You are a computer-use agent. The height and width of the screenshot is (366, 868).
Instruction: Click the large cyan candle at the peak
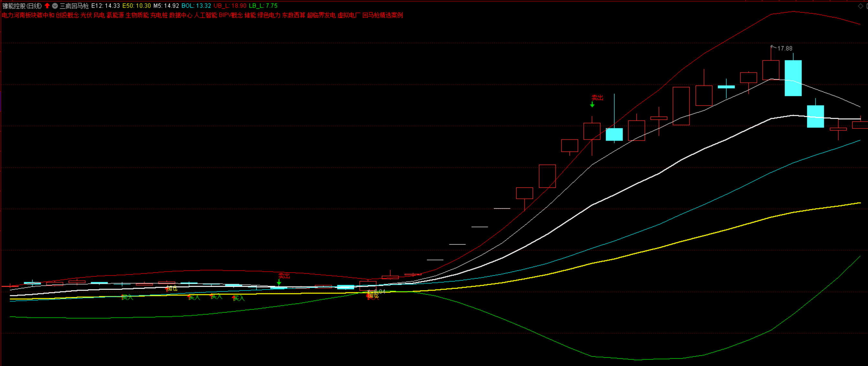pos(793,78)
